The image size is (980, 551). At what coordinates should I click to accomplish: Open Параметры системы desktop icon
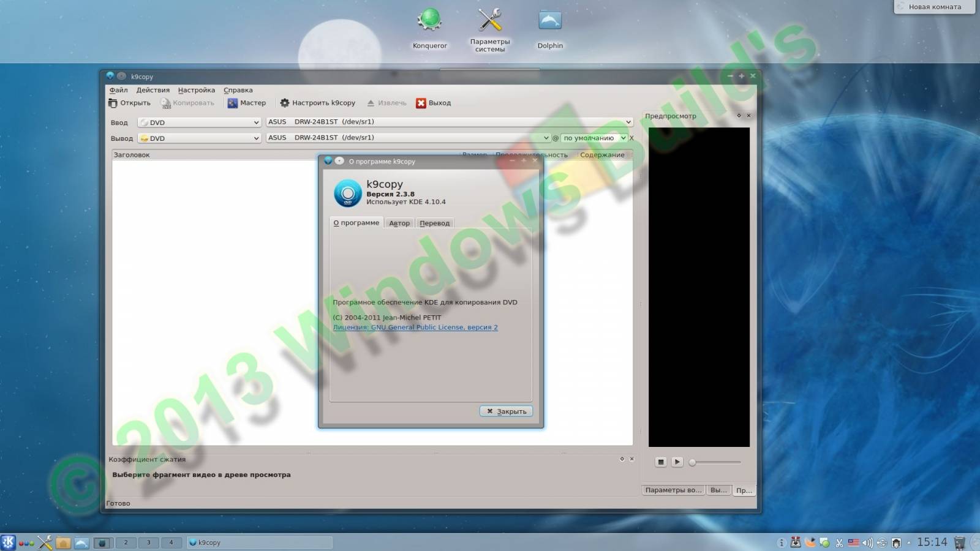490,29
